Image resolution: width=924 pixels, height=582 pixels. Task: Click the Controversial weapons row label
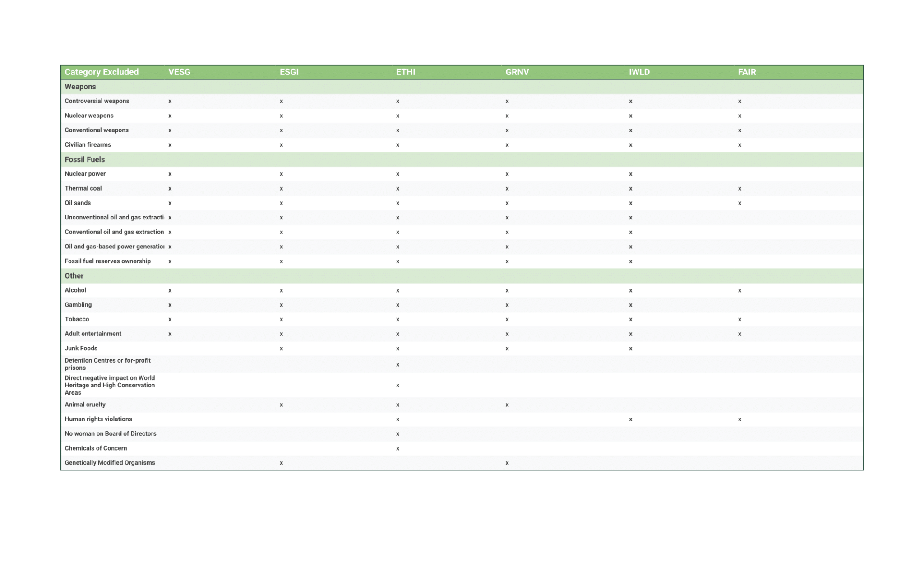(97, 101)
